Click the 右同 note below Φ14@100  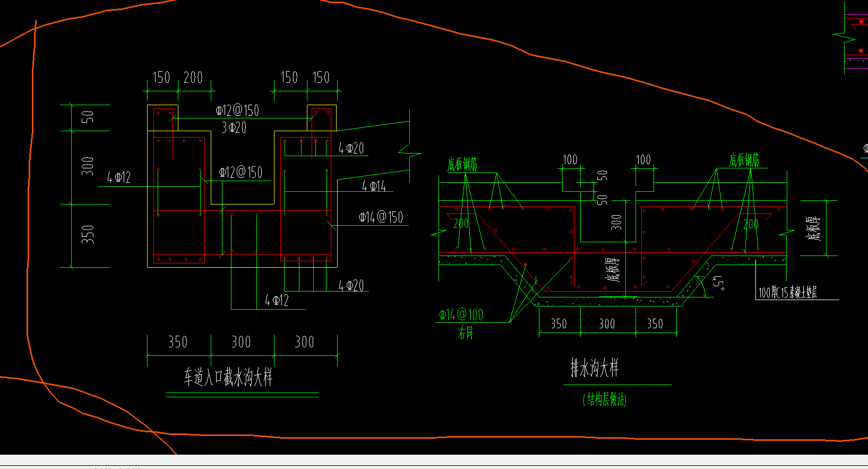coord(466,334)
